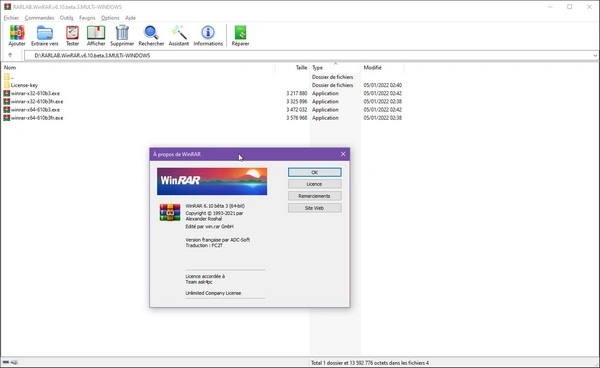Screen dimensions: 600x368
Task: Click the WinRAR books icon in dialog
Action: click(x=170, y=212)
